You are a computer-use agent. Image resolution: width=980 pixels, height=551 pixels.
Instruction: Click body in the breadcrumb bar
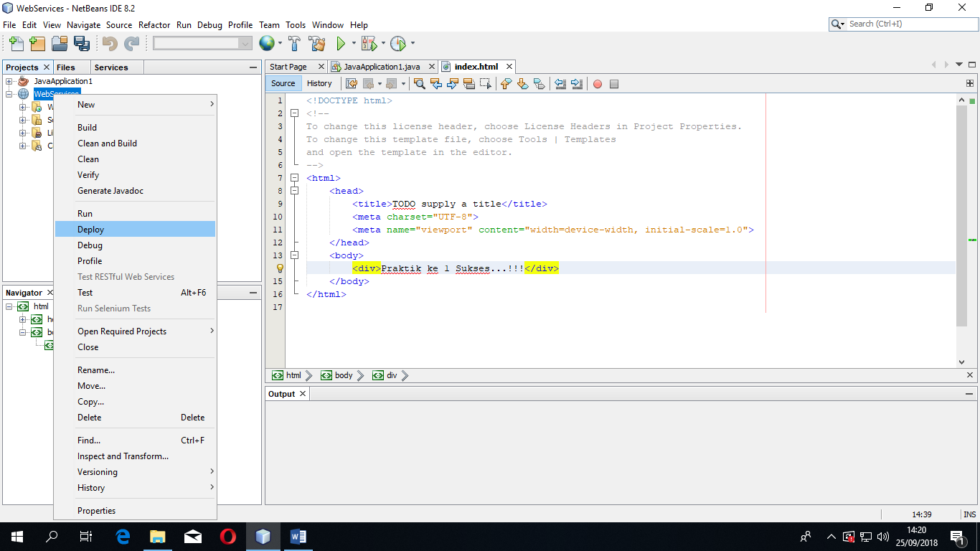[343, 375]
